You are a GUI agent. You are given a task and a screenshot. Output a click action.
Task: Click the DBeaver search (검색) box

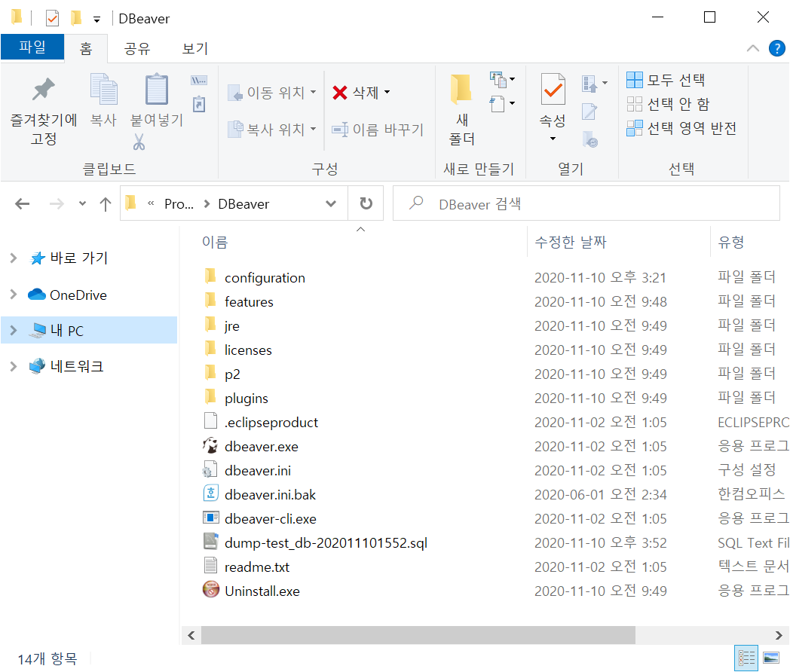point(586,203)
